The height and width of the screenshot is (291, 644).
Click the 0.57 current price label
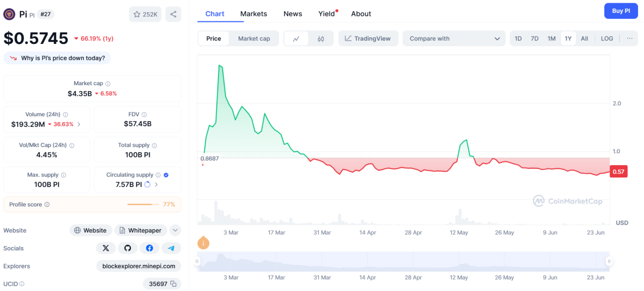619,171
